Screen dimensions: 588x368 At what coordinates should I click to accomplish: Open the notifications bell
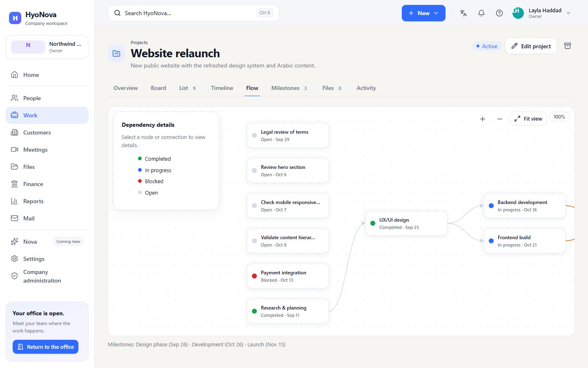(481, 13)
